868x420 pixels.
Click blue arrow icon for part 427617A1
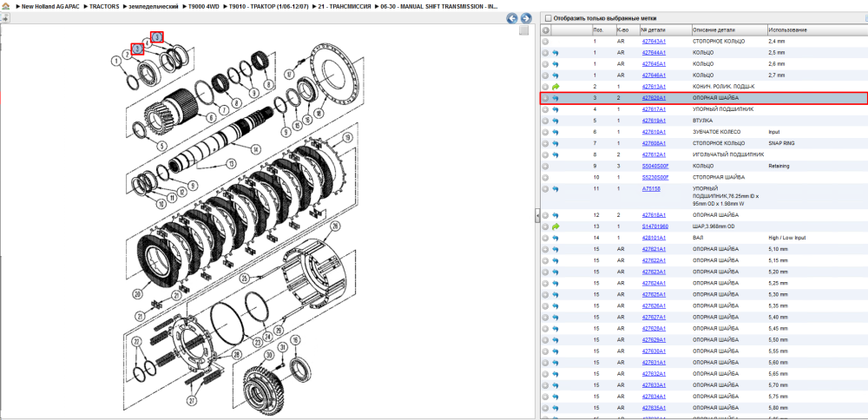tap(556, 109)
